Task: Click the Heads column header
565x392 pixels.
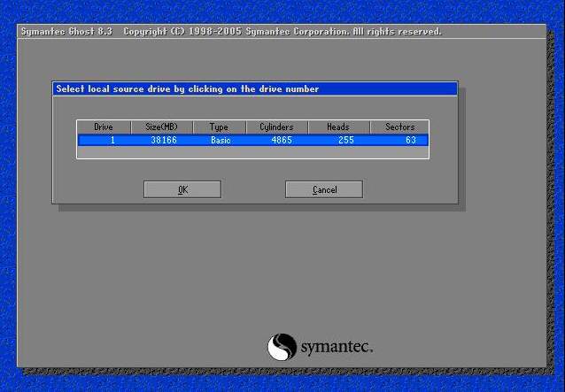Action: [x=337, y=127]
